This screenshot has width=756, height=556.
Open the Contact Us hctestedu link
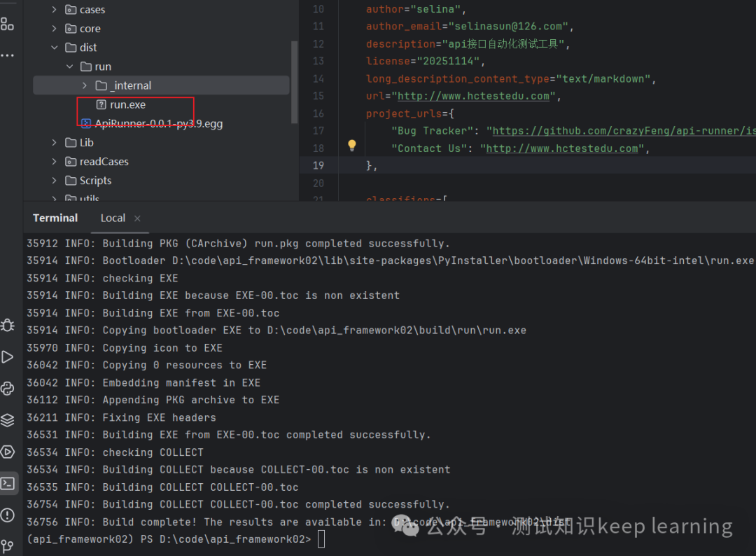click(561, 148)
